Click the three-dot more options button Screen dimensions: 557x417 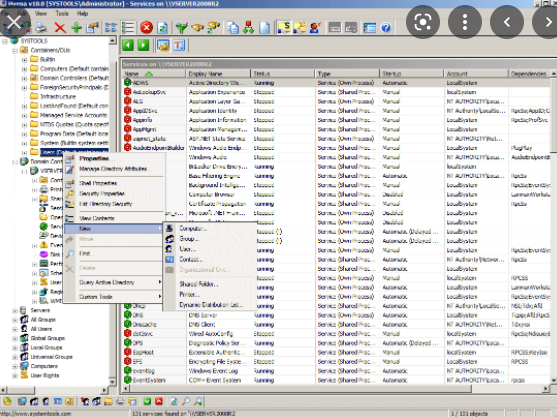click(x=465, y=22)
